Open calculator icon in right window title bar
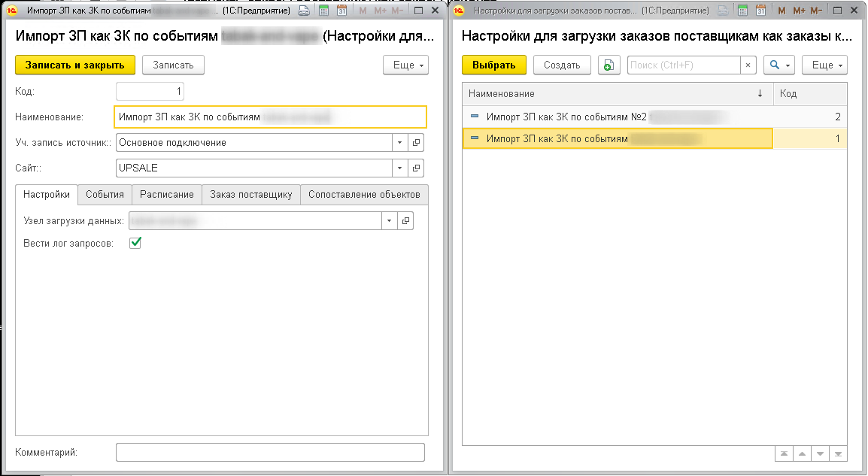The height and width of the screenshot is (476, 868). pyautogui.click(x=742, y=11)
